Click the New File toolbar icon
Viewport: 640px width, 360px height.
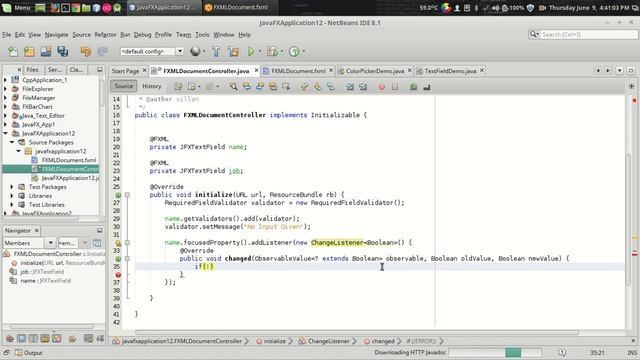tap(13, 51)
